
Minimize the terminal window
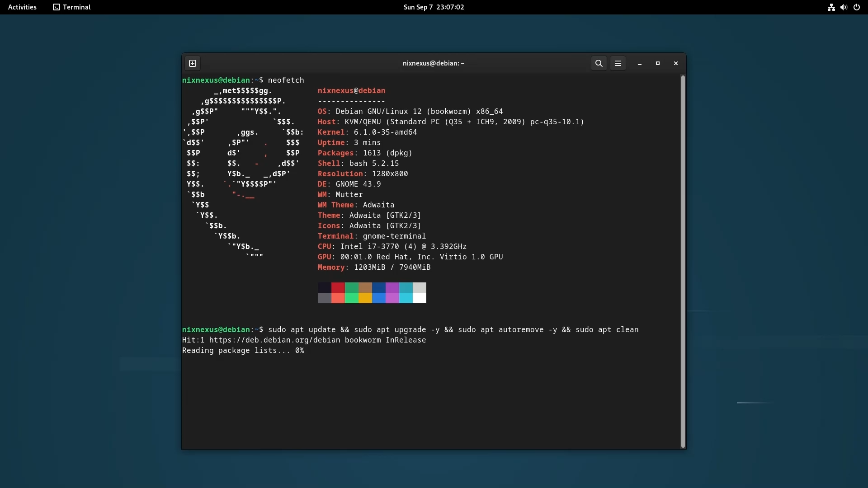coord(640,63)
